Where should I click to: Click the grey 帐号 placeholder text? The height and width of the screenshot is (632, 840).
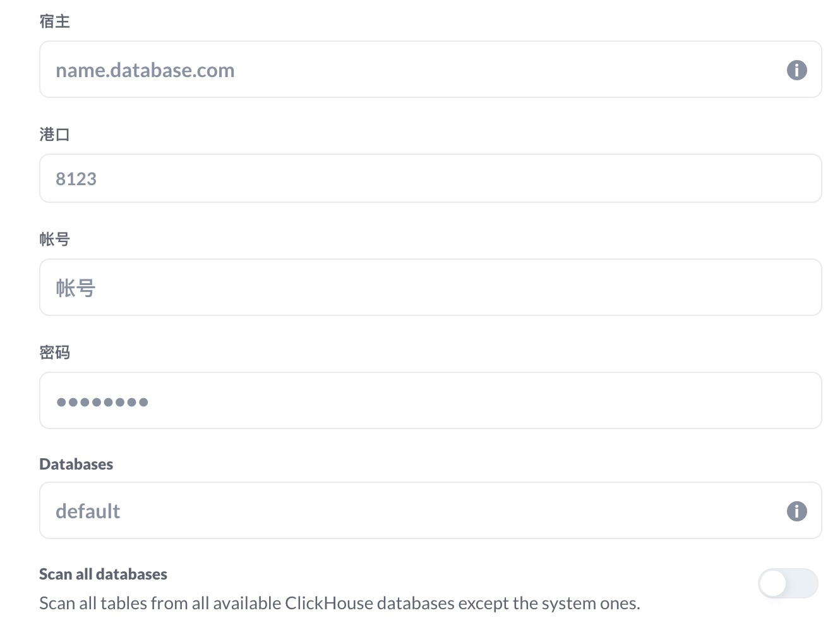coord(76,288)
